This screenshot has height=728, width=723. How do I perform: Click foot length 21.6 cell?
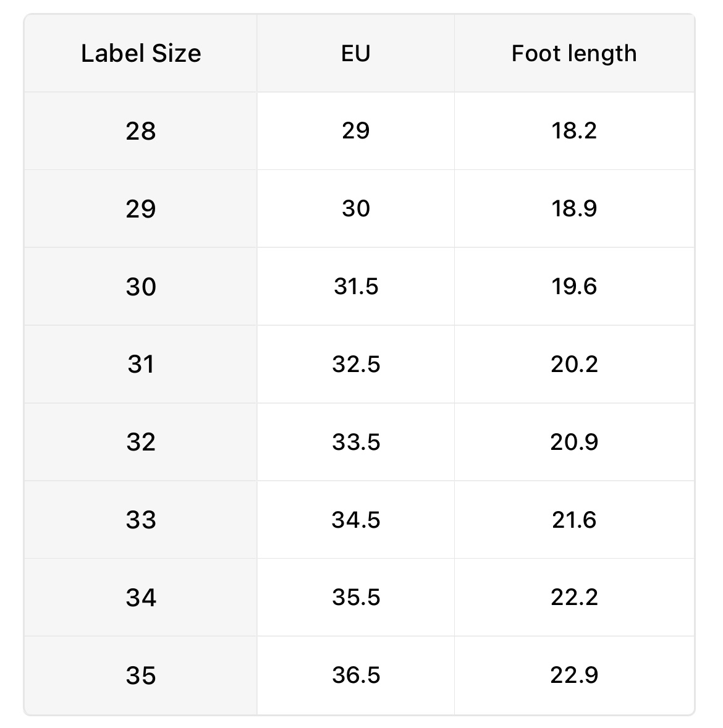click(x=574, y=520)
